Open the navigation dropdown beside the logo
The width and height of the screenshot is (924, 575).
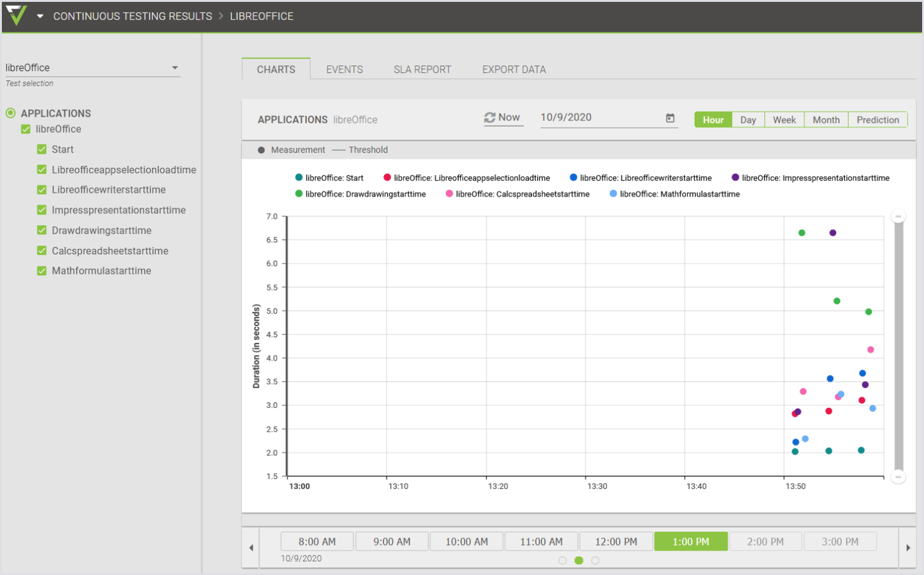(x=40, y=16)
